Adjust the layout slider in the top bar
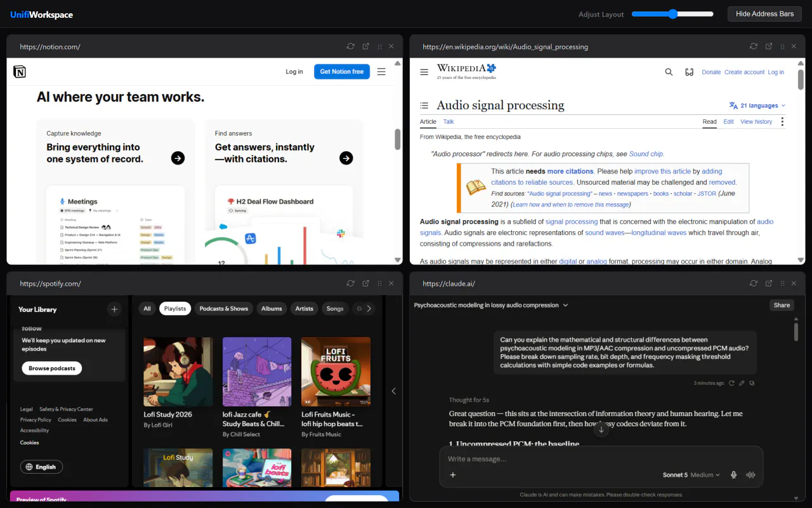 tap(672, 14)
